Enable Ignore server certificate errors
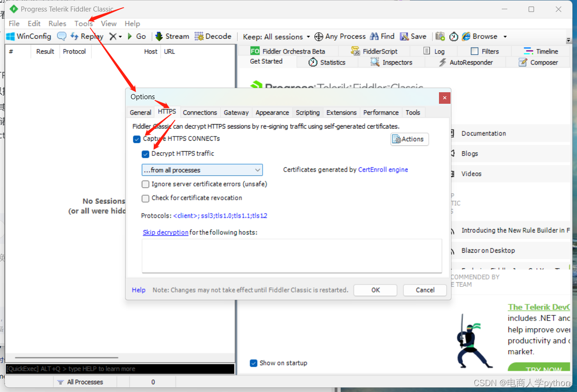Image resolution: width=577 pixels, height=392 pixels. (x=145, y=184)
